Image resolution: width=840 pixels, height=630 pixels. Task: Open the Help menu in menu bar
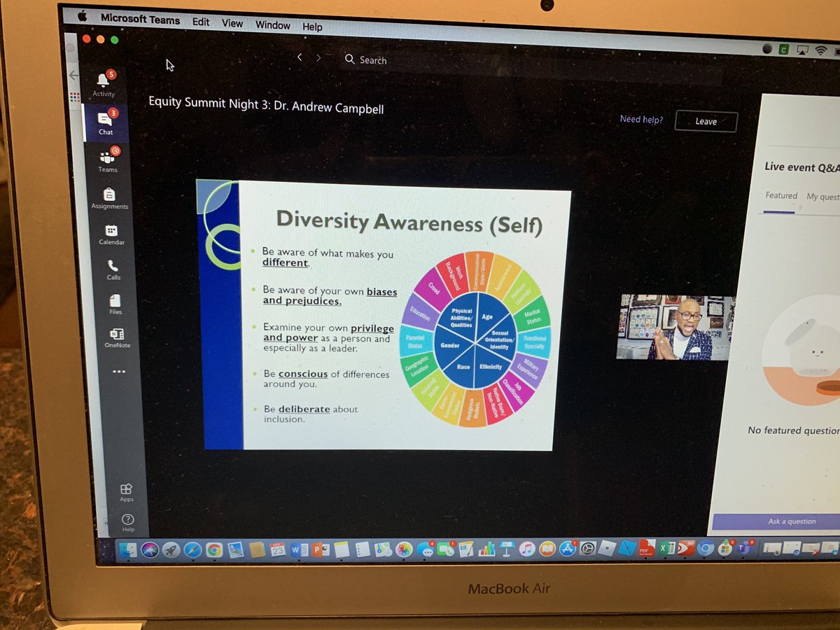click(312, 27)
